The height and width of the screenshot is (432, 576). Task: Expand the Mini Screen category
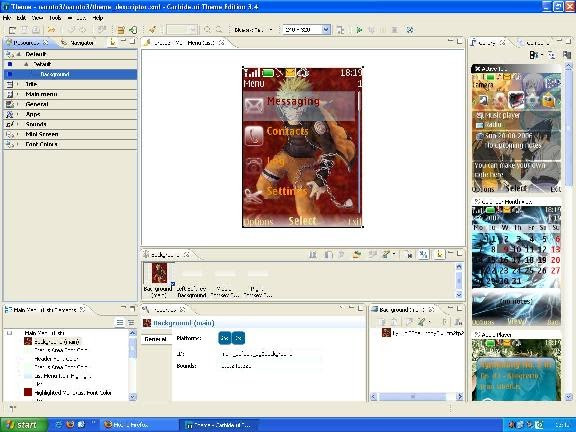click(x=17, y=134)
